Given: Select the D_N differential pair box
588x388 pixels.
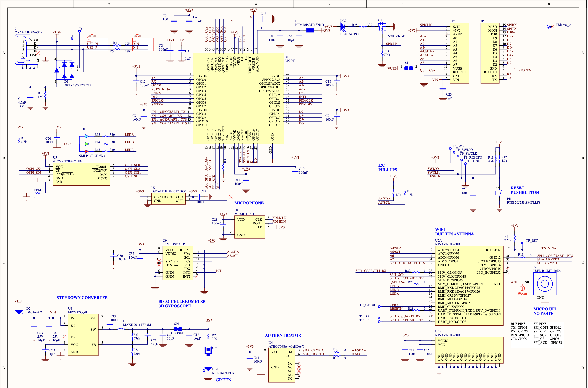Looking at the screenshot, I should point(143,44).
